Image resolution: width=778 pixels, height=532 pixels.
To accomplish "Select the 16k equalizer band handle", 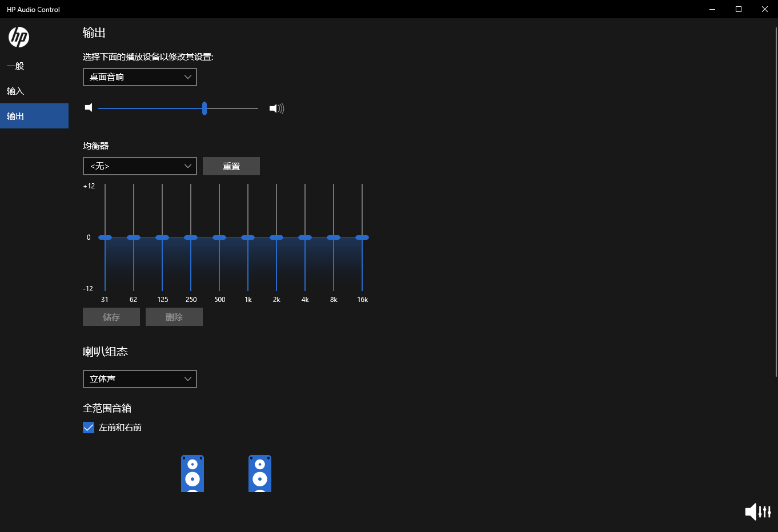I will pos(362,237).
